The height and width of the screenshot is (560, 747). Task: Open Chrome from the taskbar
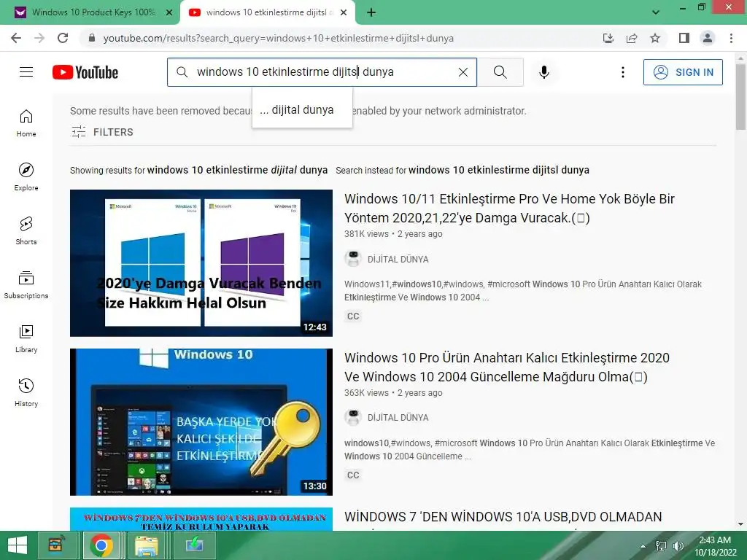(x=101, y=545)
